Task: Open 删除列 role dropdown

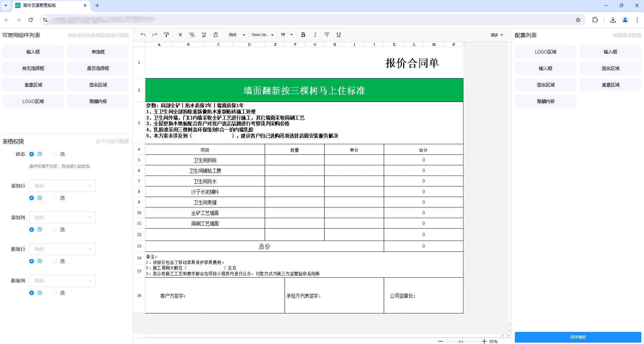Action: (63, 281)
